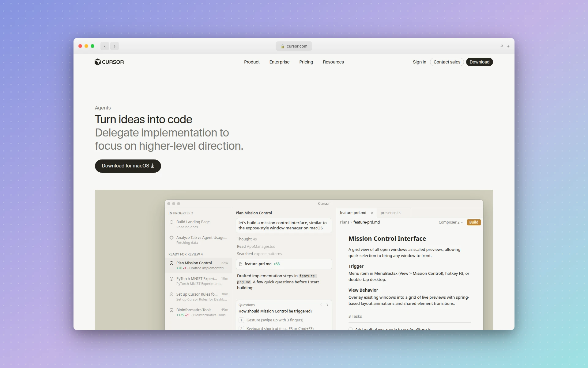Click the Cursor cube logo
The width and height of the screenshot is (588, 368).
pos(97,62)
